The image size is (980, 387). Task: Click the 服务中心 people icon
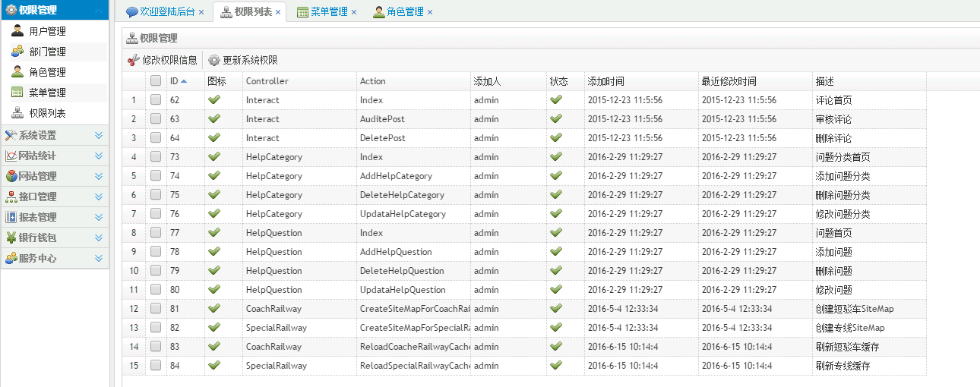(11, 258)
